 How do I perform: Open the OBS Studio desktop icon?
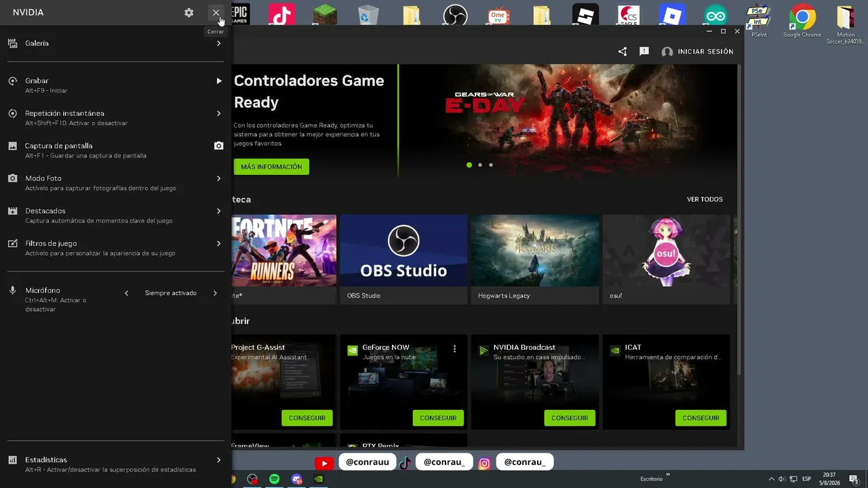[455, 15]
